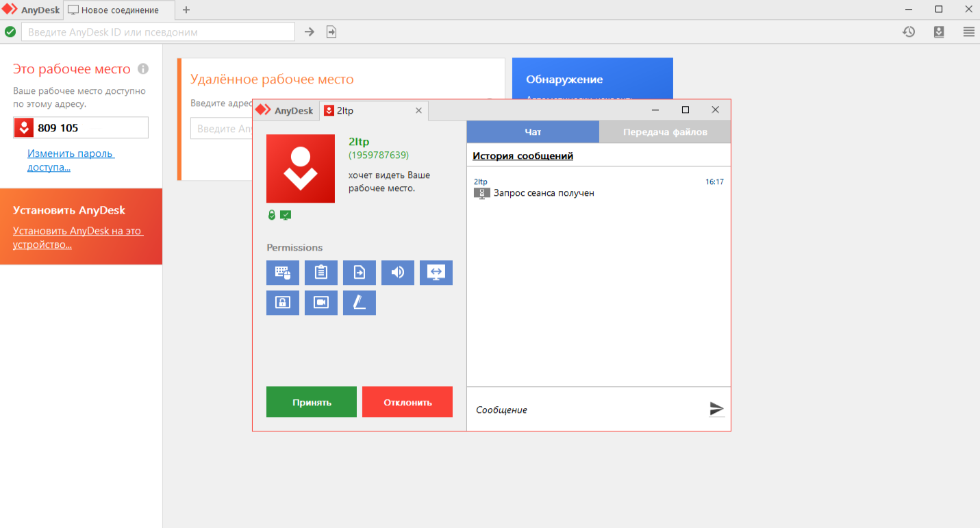Click the Обнаружение blue panel heading
Screen dimensions: 980x528
point(564,79)
